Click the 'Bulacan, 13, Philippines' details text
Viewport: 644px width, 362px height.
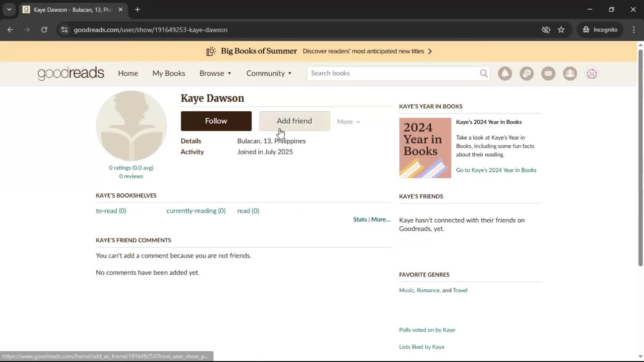271,141
